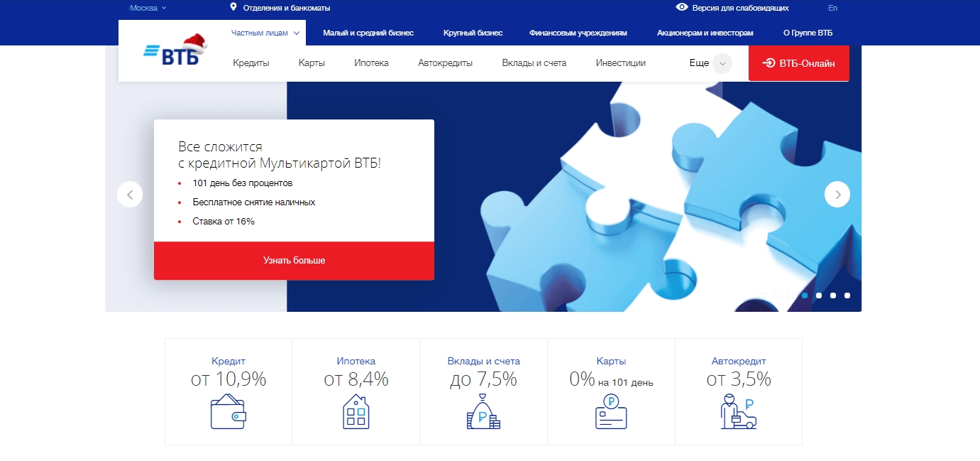The width and height of the screenshot is (980, 461).
Task: Click the Кредит от 10,9% heading link
Action: pyautogui.click(x=228, y=371)
